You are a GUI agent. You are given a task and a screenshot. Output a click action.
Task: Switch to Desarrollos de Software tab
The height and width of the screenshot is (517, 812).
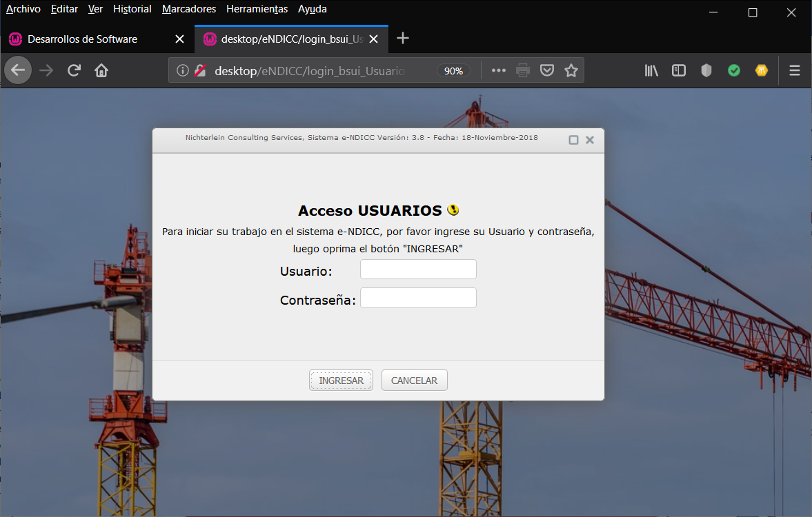pyautogui.click(x=83, y=39)
